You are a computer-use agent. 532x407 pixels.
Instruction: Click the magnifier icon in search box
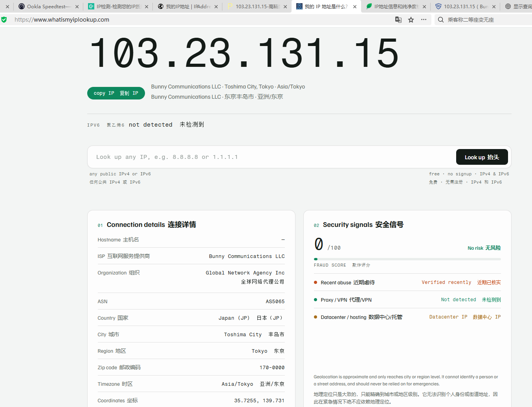[x=441, y=20]
